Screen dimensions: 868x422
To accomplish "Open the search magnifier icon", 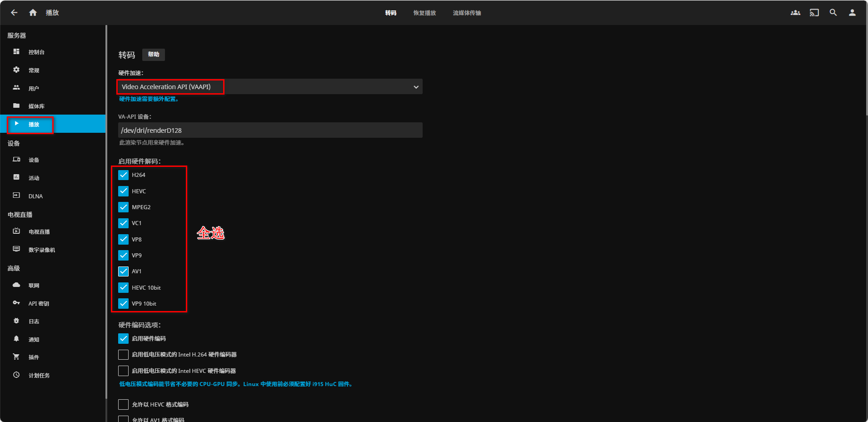I will pos(833,13).
